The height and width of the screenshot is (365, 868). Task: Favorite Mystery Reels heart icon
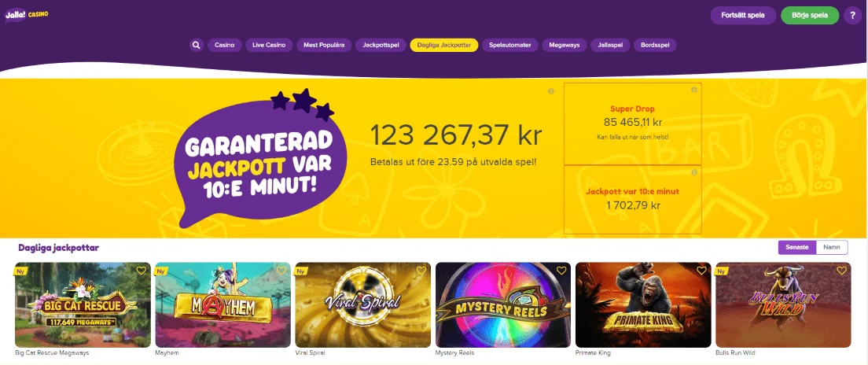pyautogui.click(x=561, y=271)
